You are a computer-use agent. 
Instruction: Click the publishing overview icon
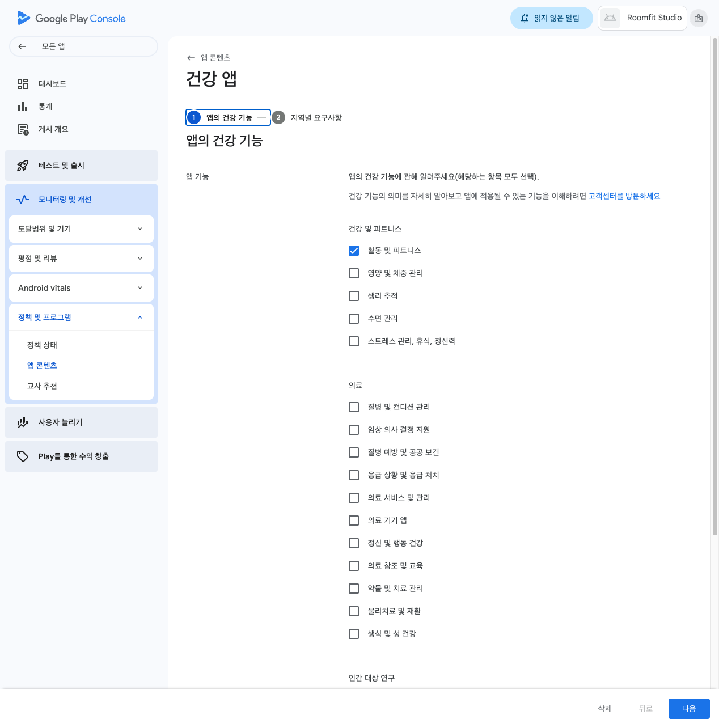tap(23, 129)
